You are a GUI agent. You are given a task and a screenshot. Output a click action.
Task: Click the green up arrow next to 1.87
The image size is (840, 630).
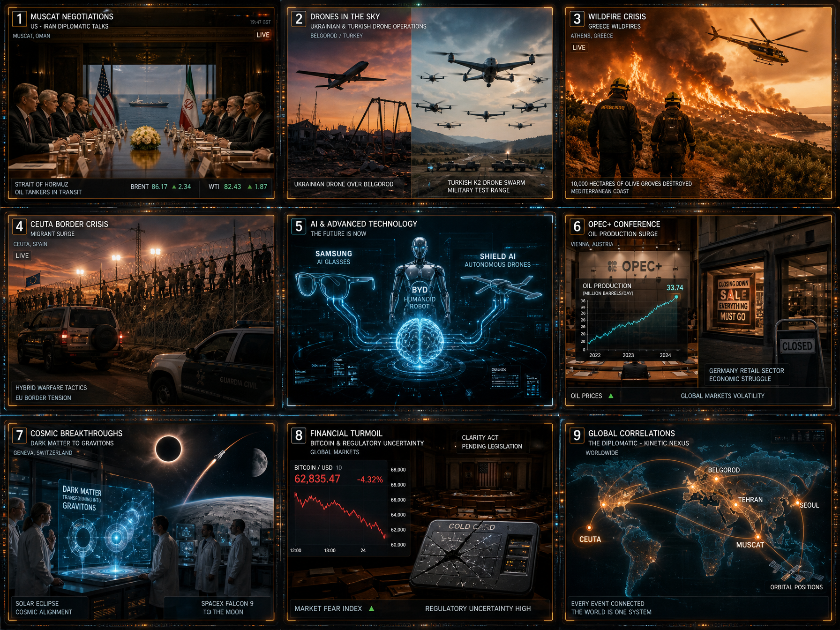coord(249,187)
